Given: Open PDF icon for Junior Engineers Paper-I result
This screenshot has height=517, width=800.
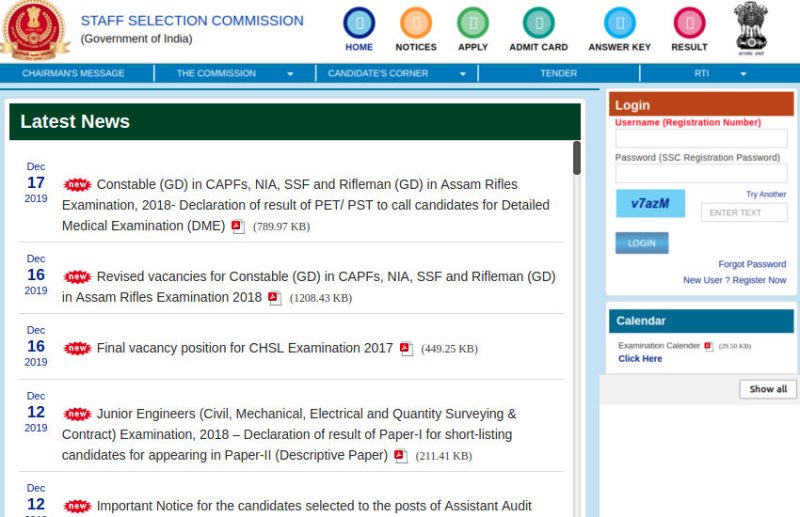Looking at the screenshot, I should click(401, 456).
